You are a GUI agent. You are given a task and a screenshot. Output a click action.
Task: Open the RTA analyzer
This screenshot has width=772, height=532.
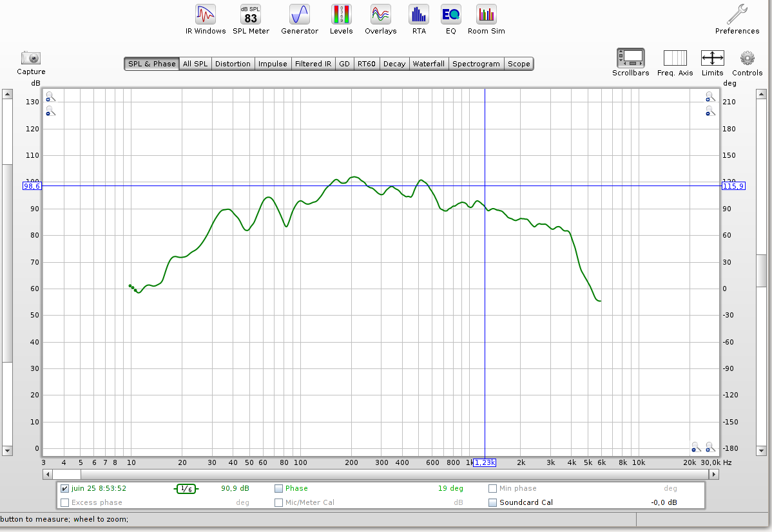click(x=419, y=20)
